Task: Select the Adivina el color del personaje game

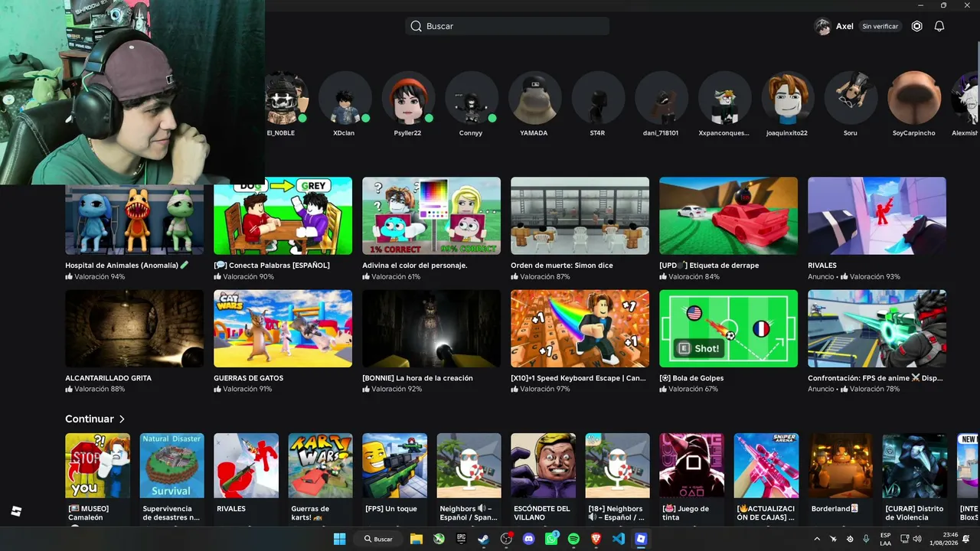Action: point(432,229)
